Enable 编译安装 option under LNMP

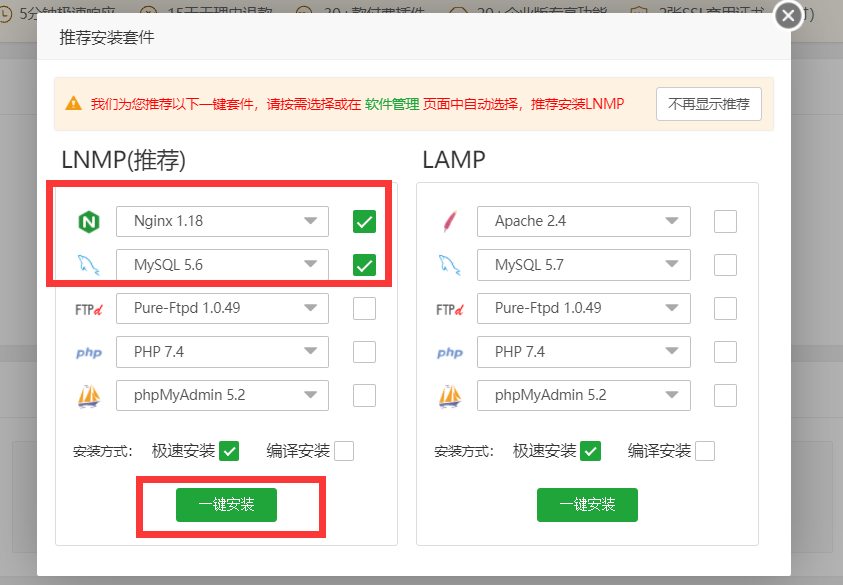[344, 451]
